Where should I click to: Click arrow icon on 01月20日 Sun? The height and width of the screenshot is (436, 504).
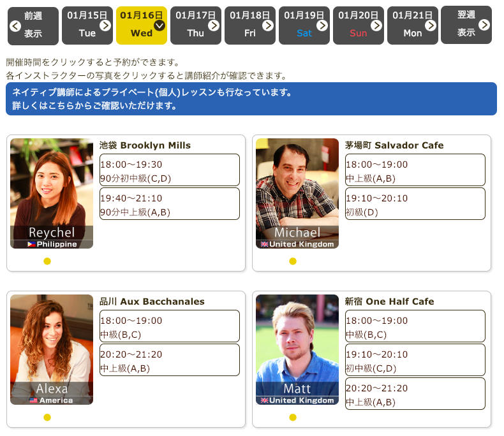(376, 25)
